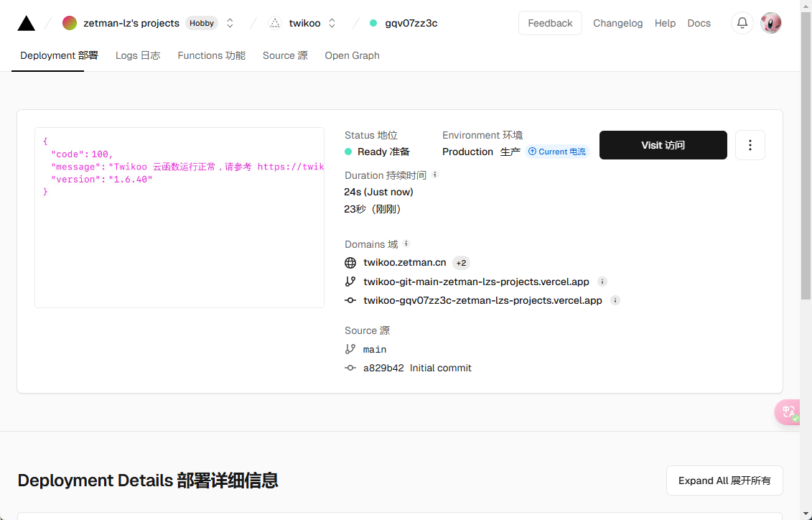Open the Help link
Image resolution: width=812 pixels, height=520 pixels.
(x=665, y=23)
